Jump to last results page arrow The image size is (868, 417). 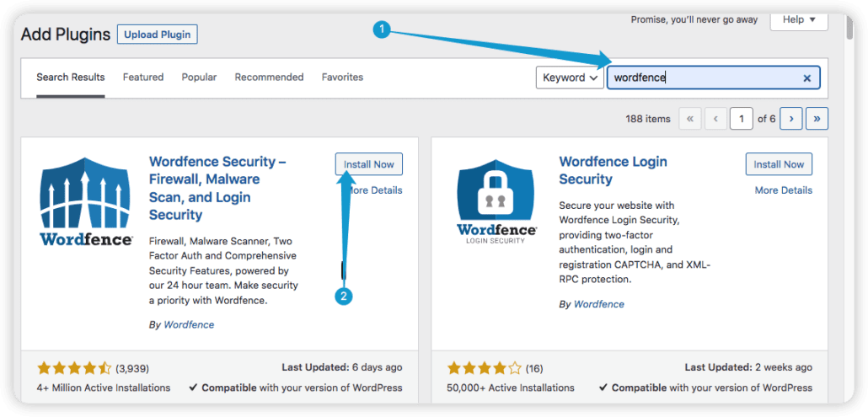tap(817, 118)
